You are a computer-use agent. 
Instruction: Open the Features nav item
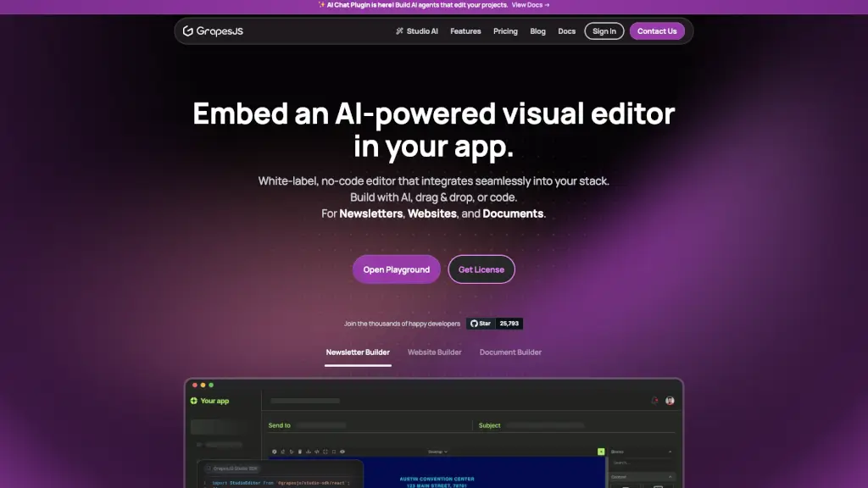click(465, 31)
